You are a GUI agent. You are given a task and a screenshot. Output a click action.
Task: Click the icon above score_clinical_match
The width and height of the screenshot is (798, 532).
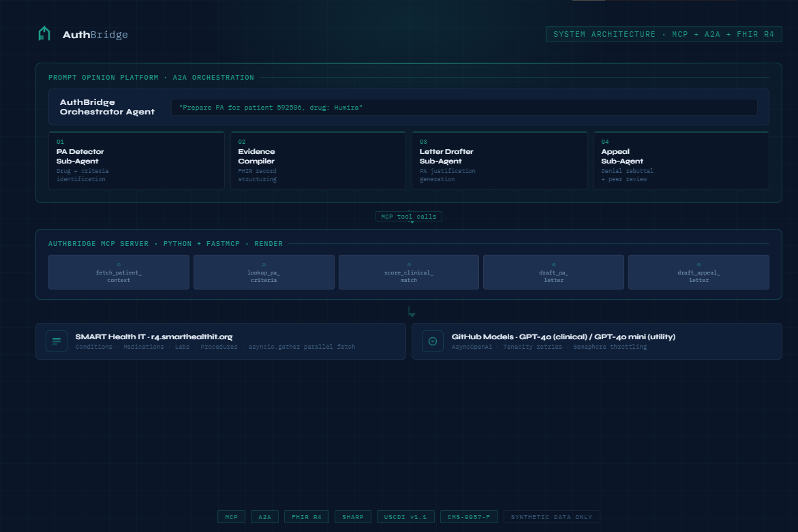(x=409, y=264)
